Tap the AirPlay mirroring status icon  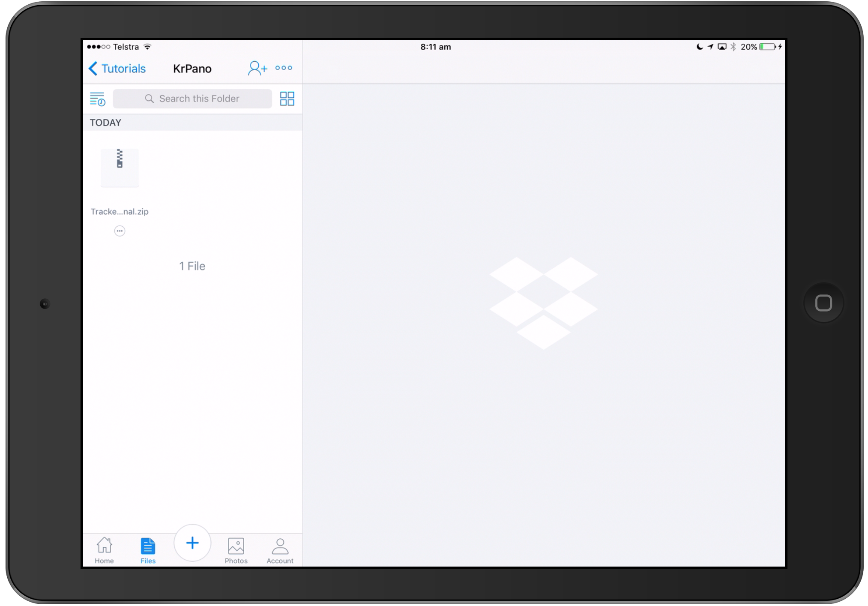[x=722, y=47]
